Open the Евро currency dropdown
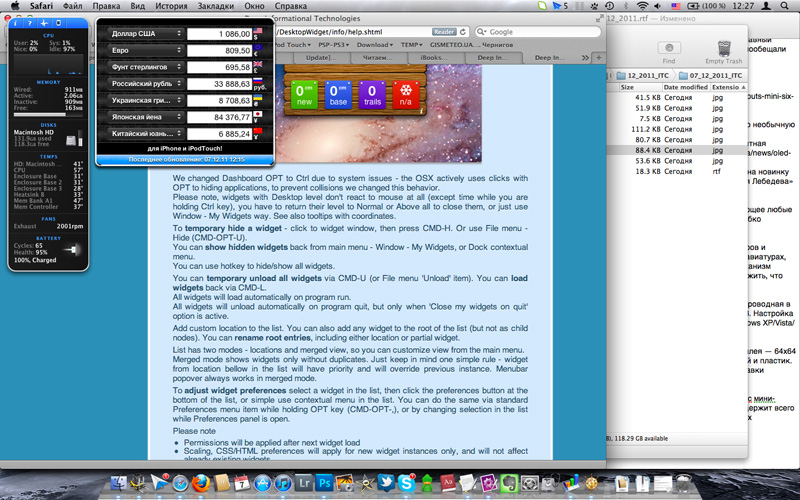 click(x=146, y=51)
